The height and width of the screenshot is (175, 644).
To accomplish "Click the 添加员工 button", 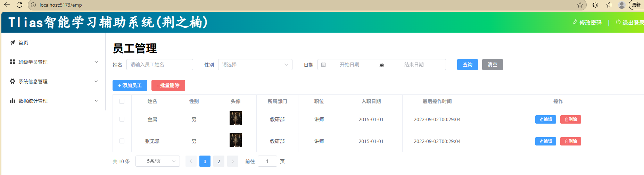I will 130,85.
